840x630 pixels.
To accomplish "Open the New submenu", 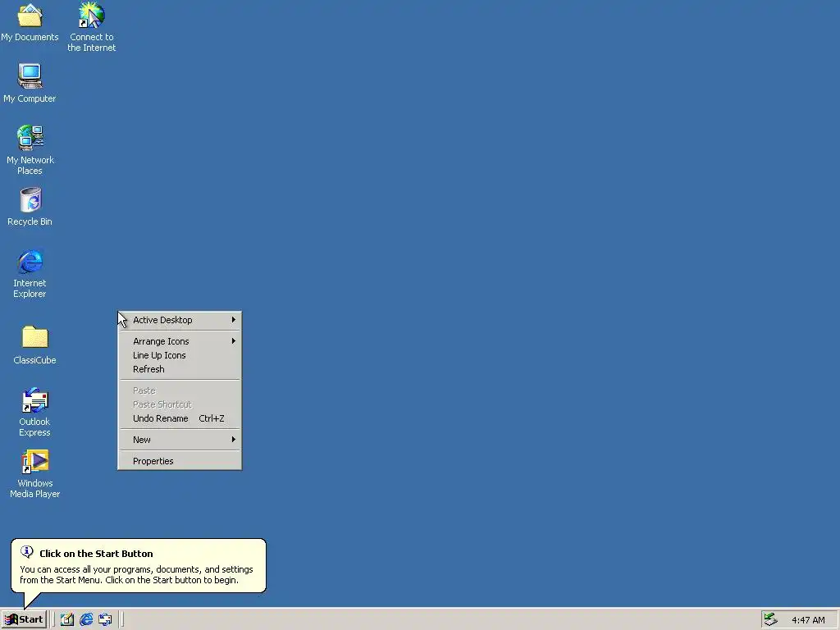I will pyautogui.click(x=180, y=440).
